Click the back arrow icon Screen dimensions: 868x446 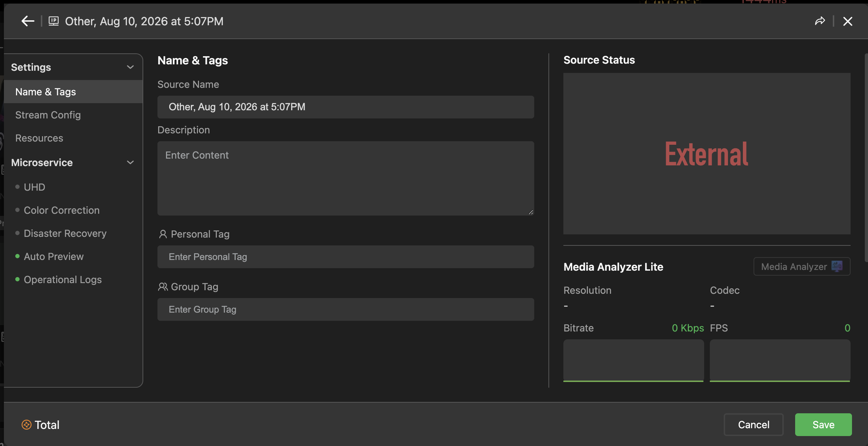point(28,21)
